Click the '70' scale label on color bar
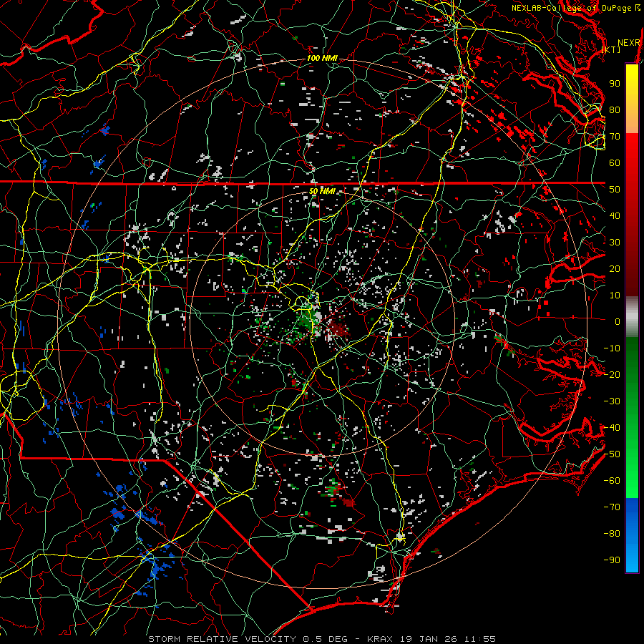Image resolution: width=644 pixels, height=644 pixels. (x=615, y=137)
